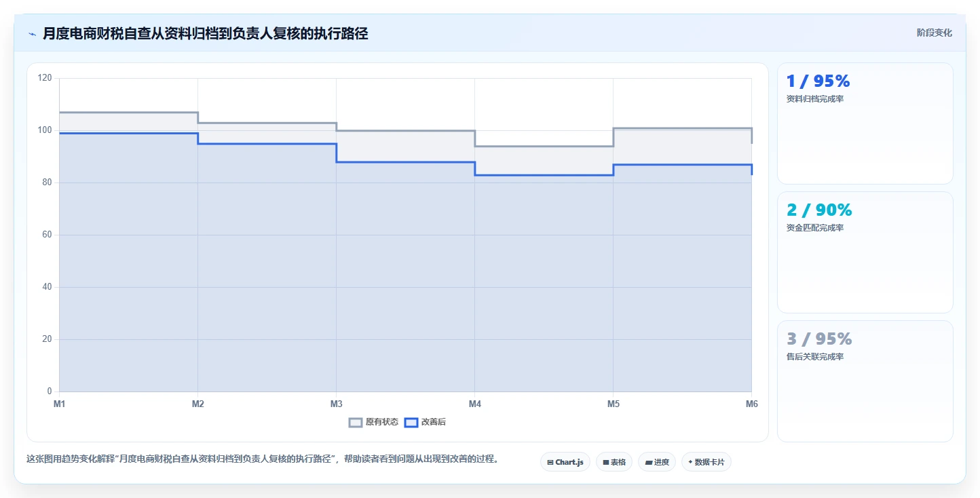Open the 资金匹配完成率 card
The width and height of the screenshot is (980, 498).
[865, 252]
